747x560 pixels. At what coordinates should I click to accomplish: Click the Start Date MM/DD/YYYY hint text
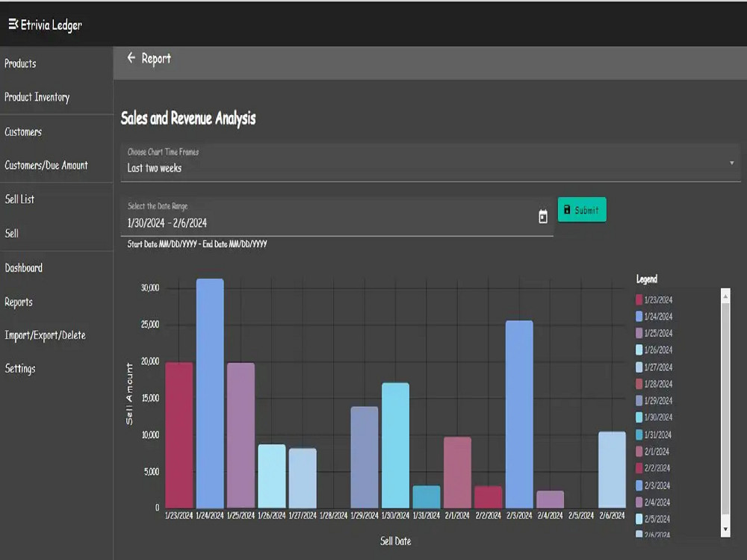point(197,244)
